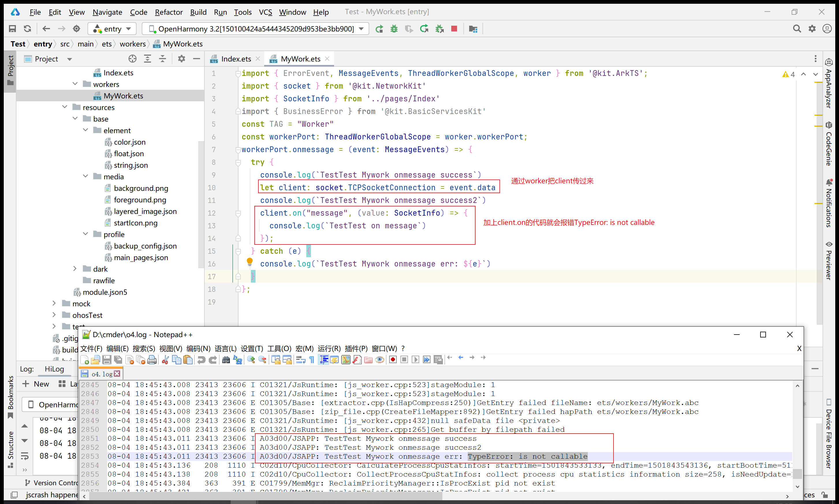The image size is (839, 504).
Task: Click Notepad++ Show All Characters pilcrow icon
Action: tap(312, 360)
